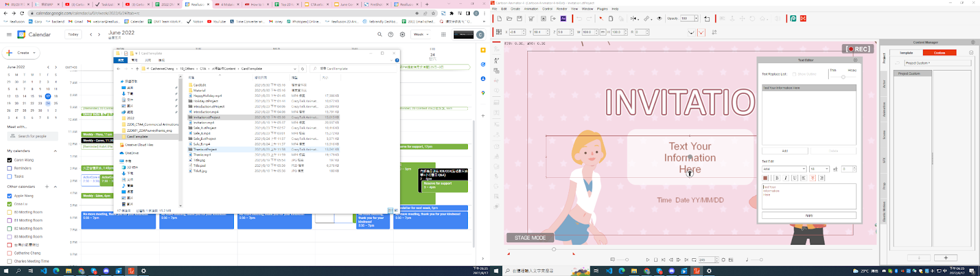Screen dimensions: 980x276
Task: Toggle the eye visibility icon in toolbar
Action: click(660, 18)
